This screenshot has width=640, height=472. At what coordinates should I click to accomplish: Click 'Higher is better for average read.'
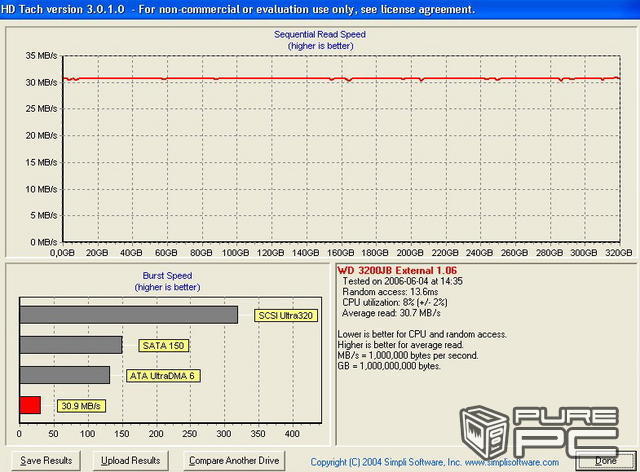pyautogui.click(x=401, y=345)
